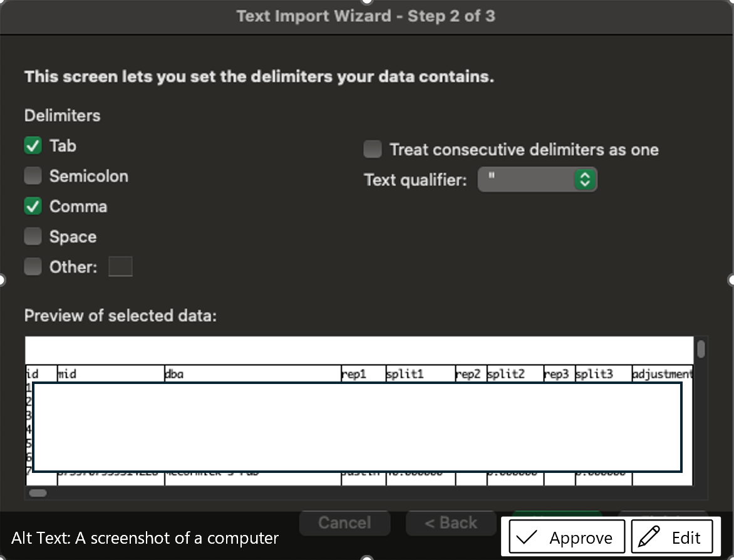Click the pencil Edit alt text button
Image resolution: width=734 pixels, height=560 pixels.
click(x=671, y=537)
